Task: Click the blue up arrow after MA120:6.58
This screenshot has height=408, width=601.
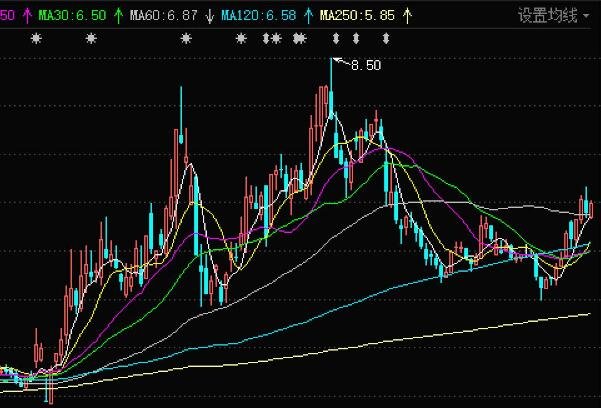Action: tap(308, 16)
